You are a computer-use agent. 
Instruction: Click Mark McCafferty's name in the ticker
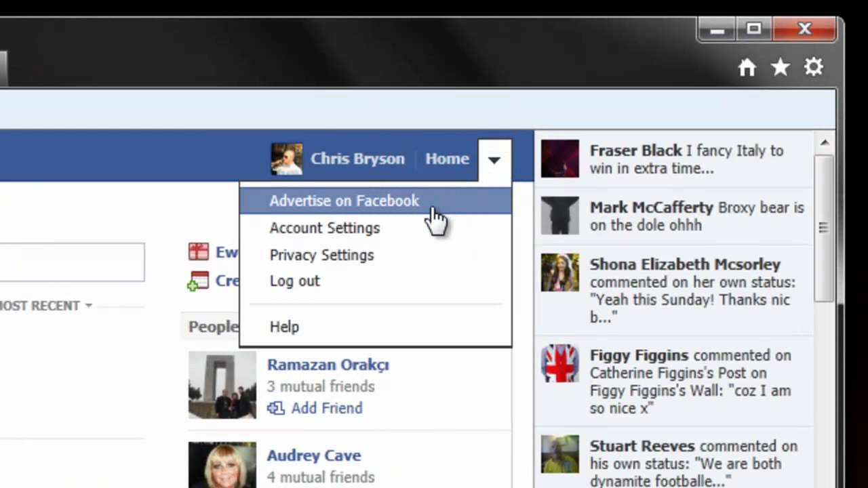tap(652, 207)
